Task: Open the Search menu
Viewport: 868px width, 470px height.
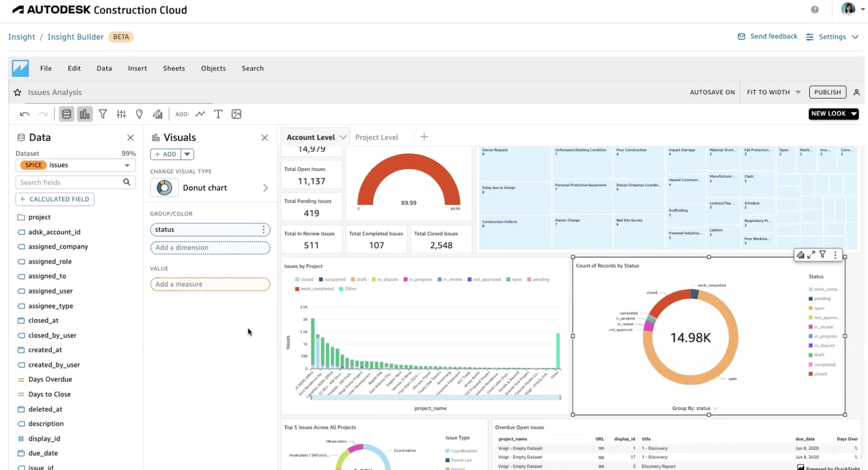Action: [253, 68]
